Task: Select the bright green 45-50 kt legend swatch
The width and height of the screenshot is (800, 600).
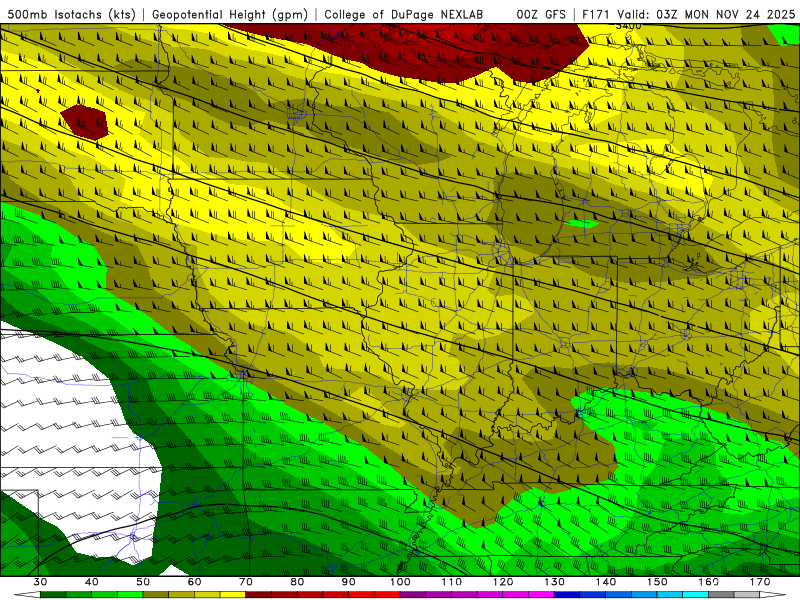Action: [x=130, y=595]
